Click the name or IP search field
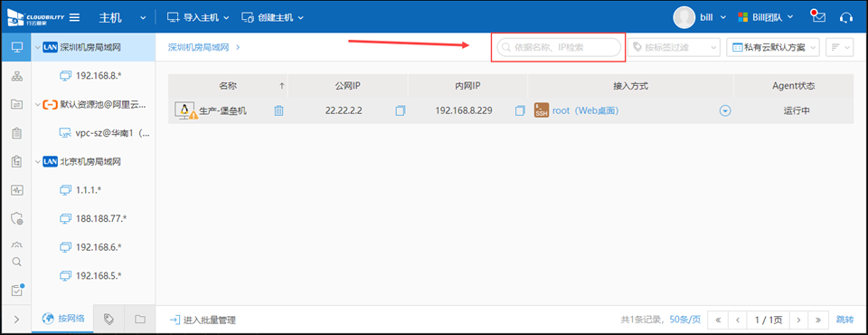Image resolution: width=868 pixels, height=335 pixels. pos(559,47)
